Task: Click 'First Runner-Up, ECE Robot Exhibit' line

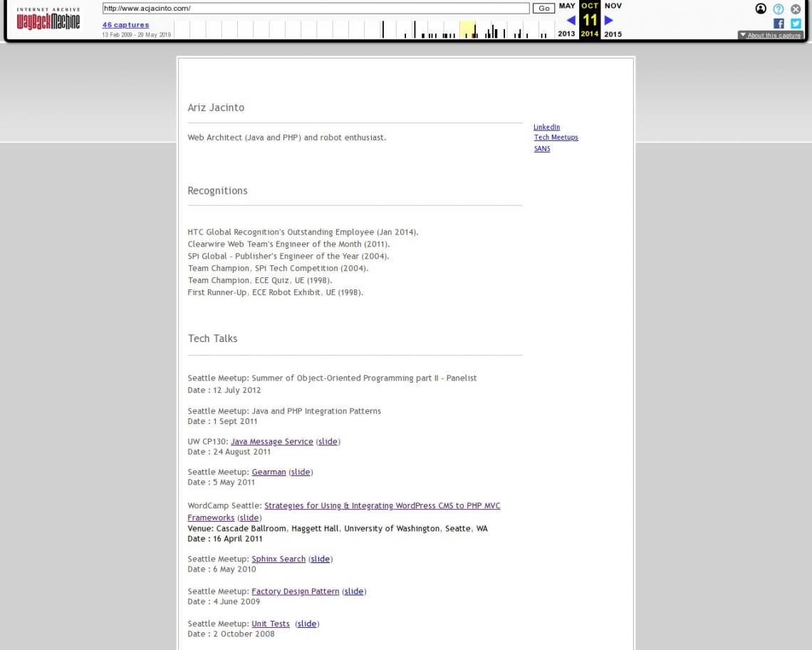Action: point(276,292)
